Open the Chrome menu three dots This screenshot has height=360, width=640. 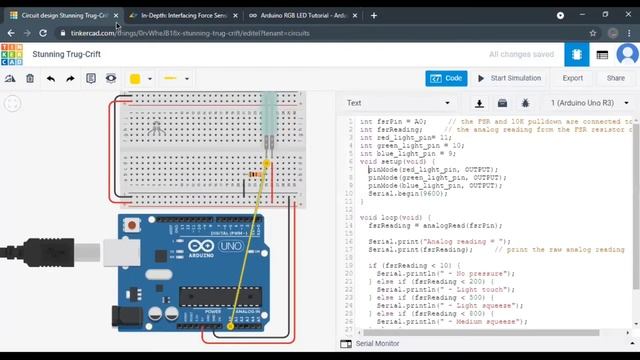[x=629, y=33]
